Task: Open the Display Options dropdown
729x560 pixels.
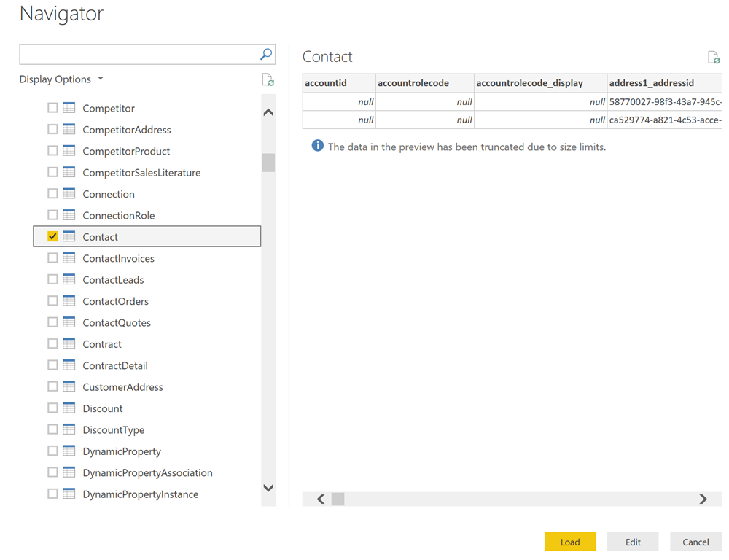Action: pyautogui.click(x=61, y=79)
